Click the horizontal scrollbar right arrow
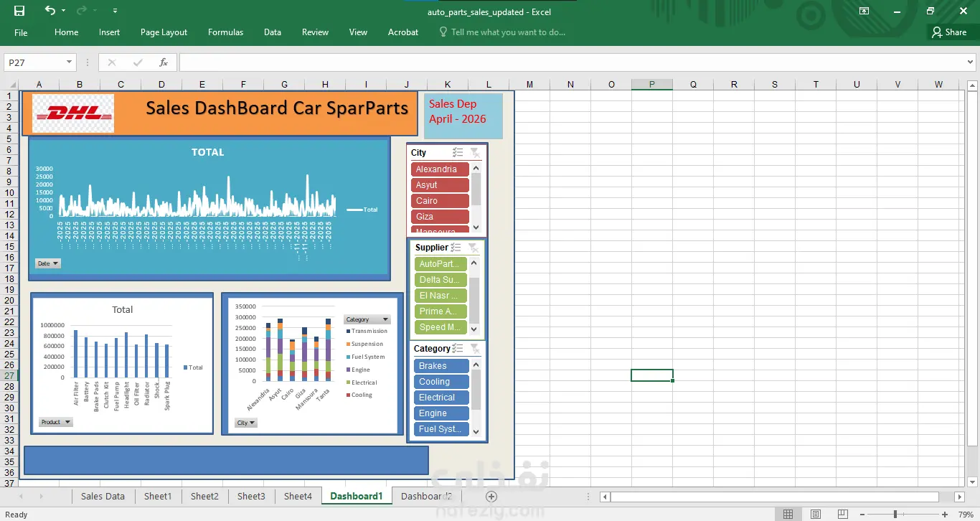This screenshot has height=521, width=980. (x=960, y=497)
